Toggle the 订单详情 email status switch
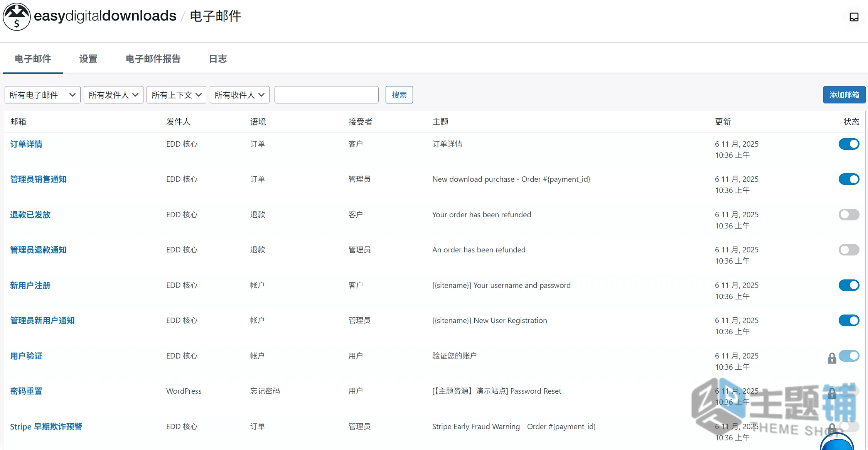Screen dimensions: 868x450 (x=849, y=144)
